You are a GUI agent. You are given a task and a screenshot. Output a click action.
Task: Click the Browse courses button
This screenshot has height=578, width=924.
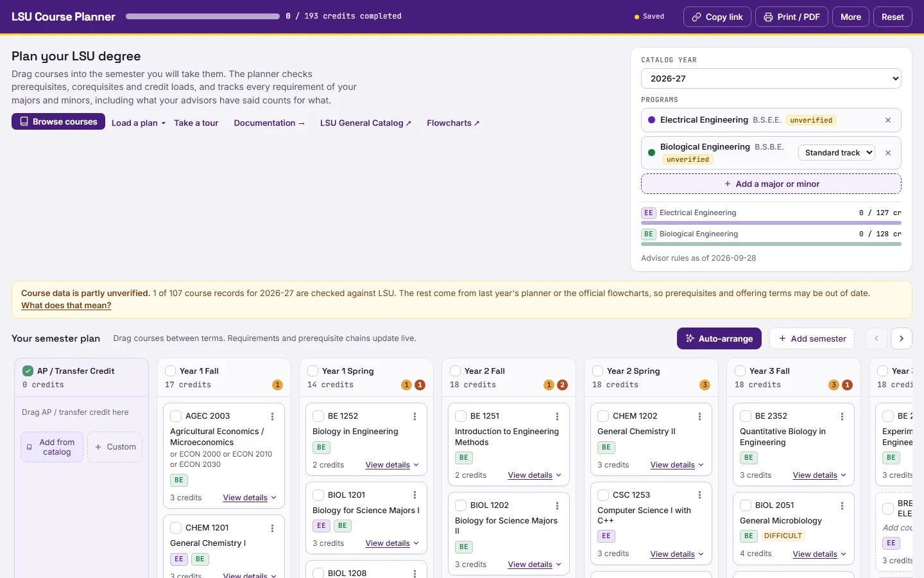(58, 121)
